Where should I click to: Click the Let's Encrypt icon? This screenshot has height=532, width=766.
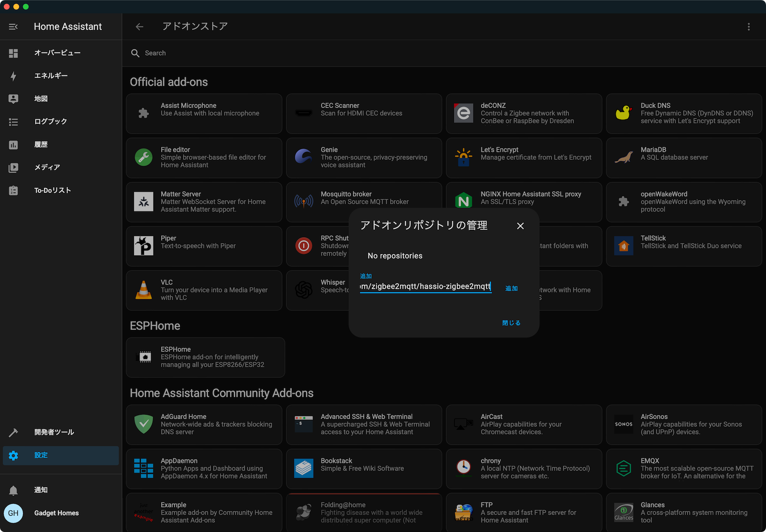click(x=463, y=157)
